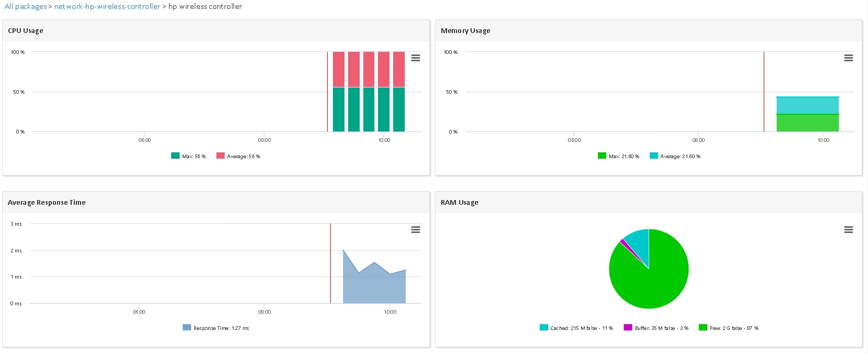This screenshot has width=868, height=354.
Task: Open network-hp-wireless-controller breadcrumb link
Action: (x=107, y=6)
